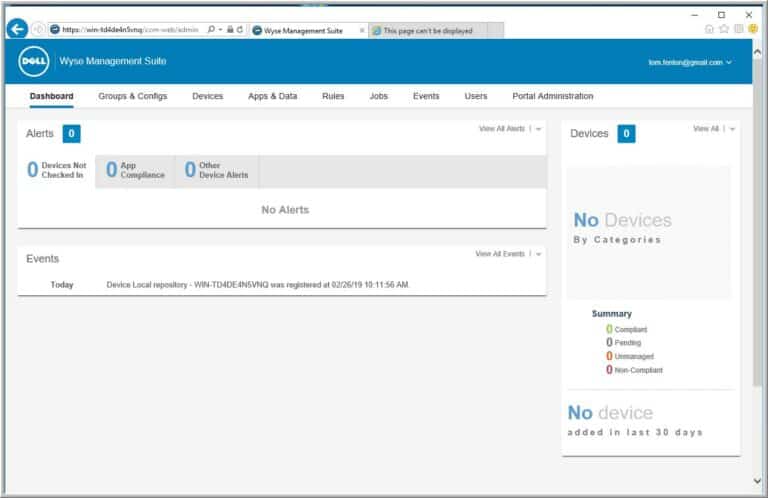Viewport: 768px width, 498px height.
Task: Open the user account email dropdown
Action: click(x=690, y=62)
